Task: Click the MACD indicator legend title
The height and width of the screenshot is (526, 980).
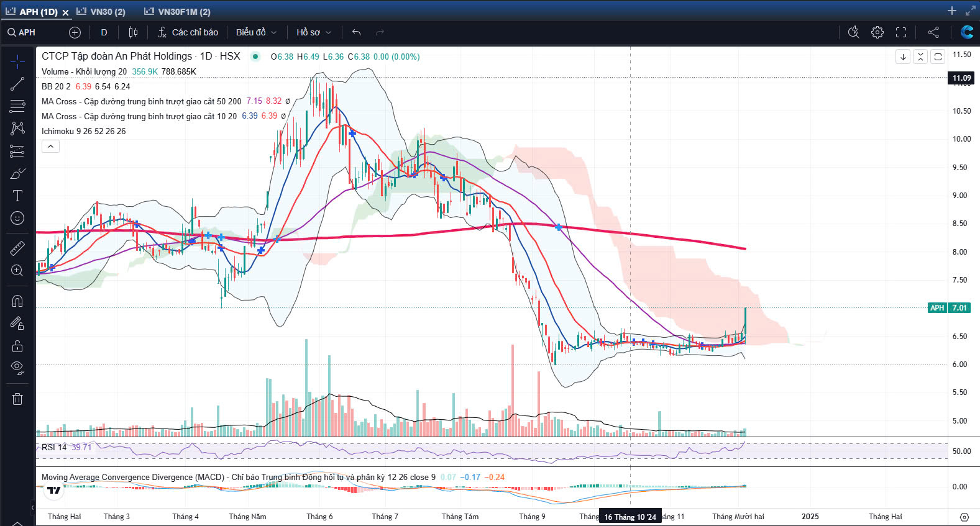Action: [238, 477]
